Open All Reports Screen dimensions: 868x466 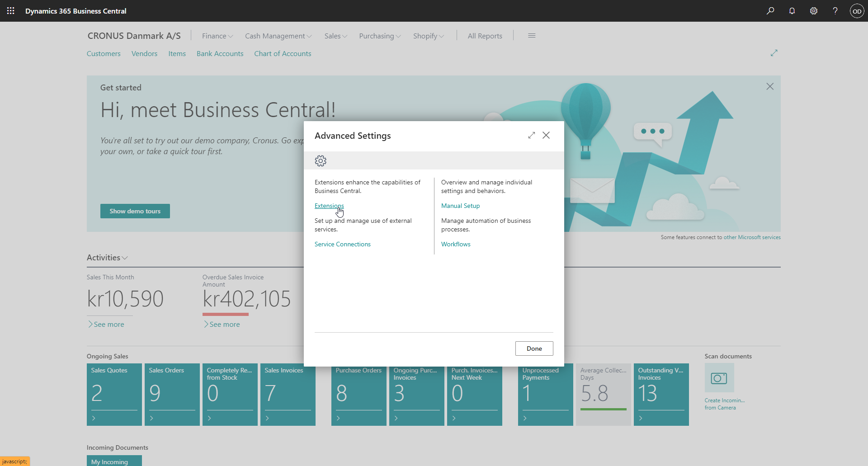[x=485, y=36]
